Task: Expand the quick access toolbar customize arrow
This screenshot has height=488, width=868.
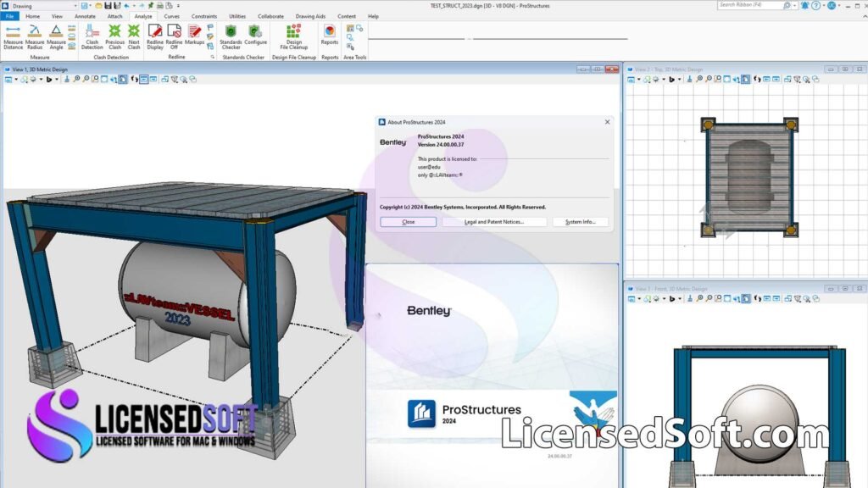Action: click(178, 6)
